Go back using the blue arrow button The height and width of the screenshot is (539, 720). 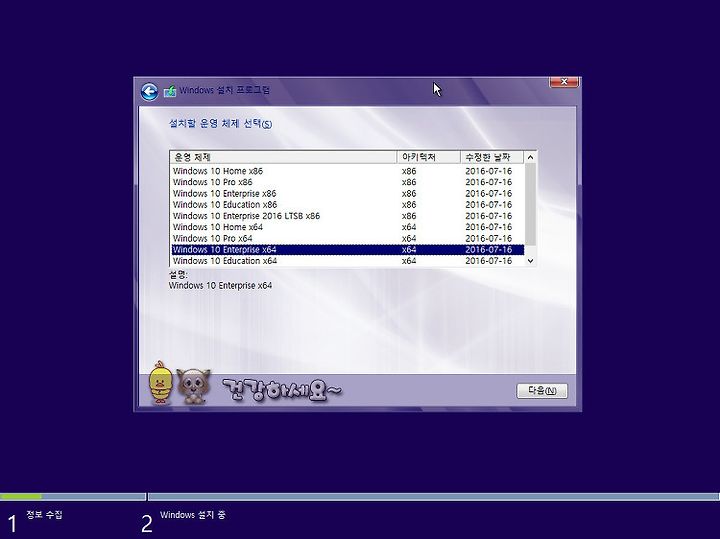click(149, 91)
